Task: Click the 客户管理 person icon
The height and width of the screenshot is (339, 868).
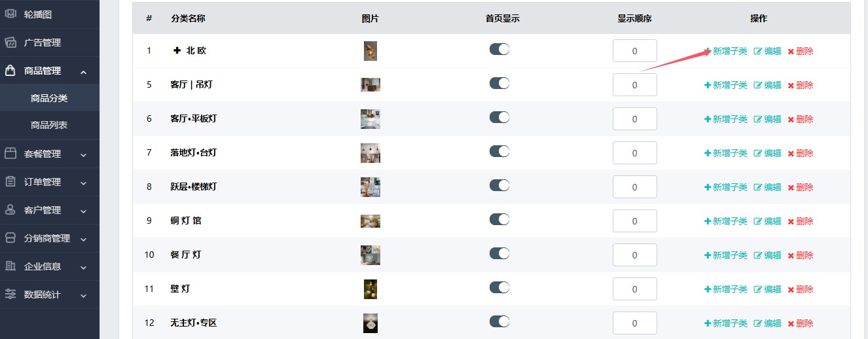Action: (x=10, y=210)
